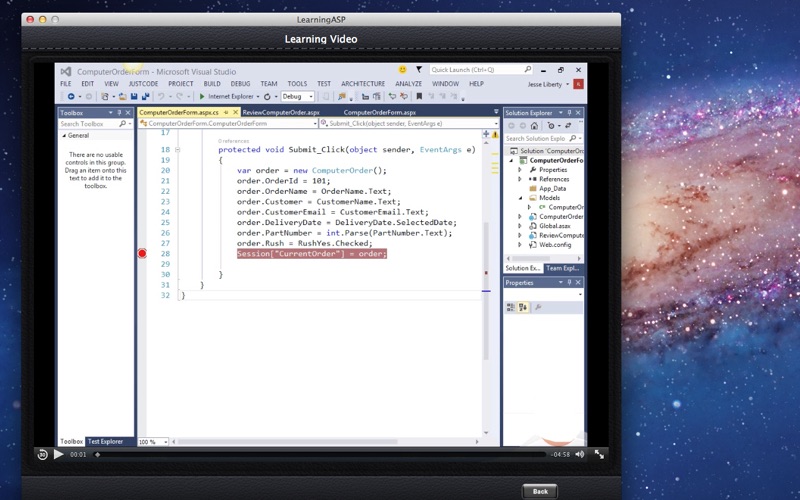Click the browser Refresh icon in toolbar
This screenshot has height=500, width=800.
tap(267, 96)
